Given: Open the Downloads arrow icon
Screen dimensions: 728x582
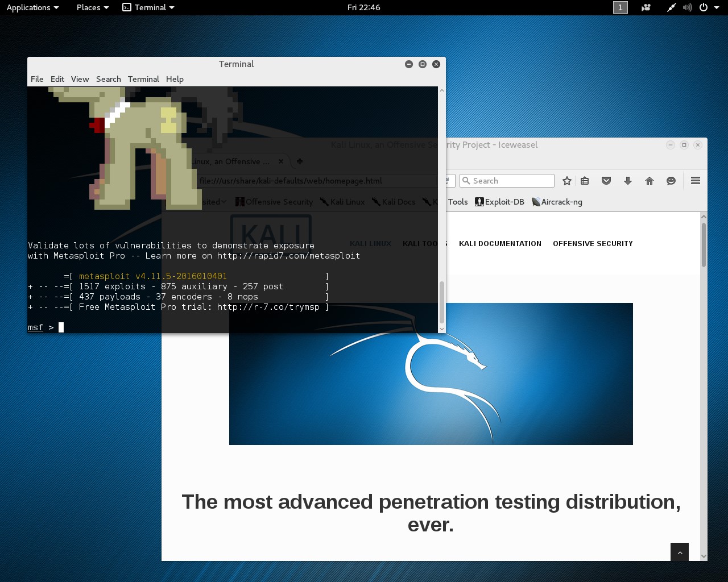Looking at the screenshot, I should (628, 181).
